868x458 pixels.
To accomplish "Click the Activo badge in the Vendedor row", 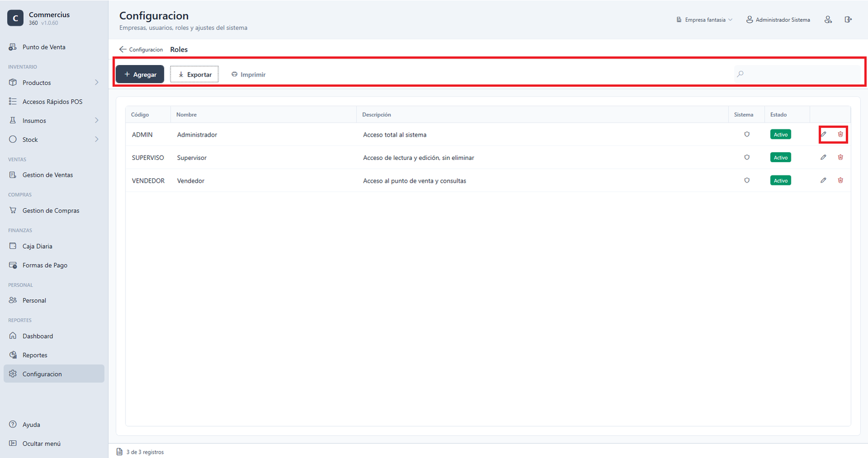I will (781, 180).
